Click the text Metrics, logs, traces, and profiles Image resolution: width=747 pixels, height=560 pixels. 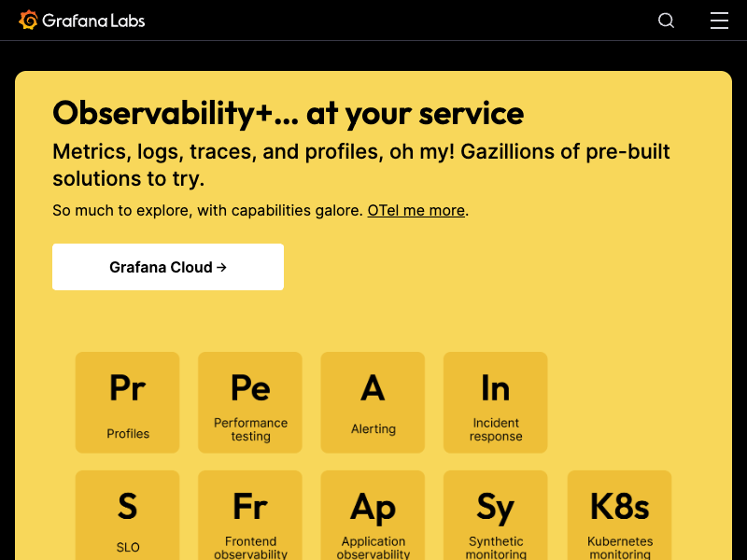point(218,151)
